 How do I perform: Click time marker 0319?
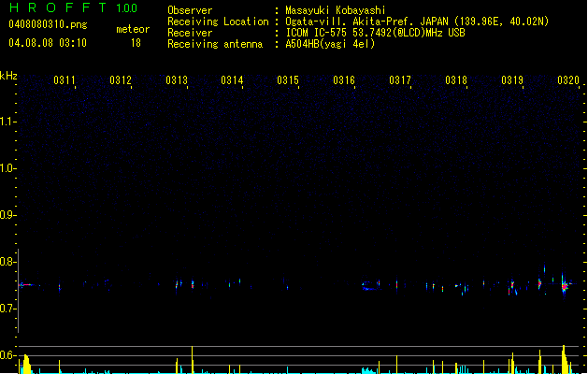tap(512, 79)
